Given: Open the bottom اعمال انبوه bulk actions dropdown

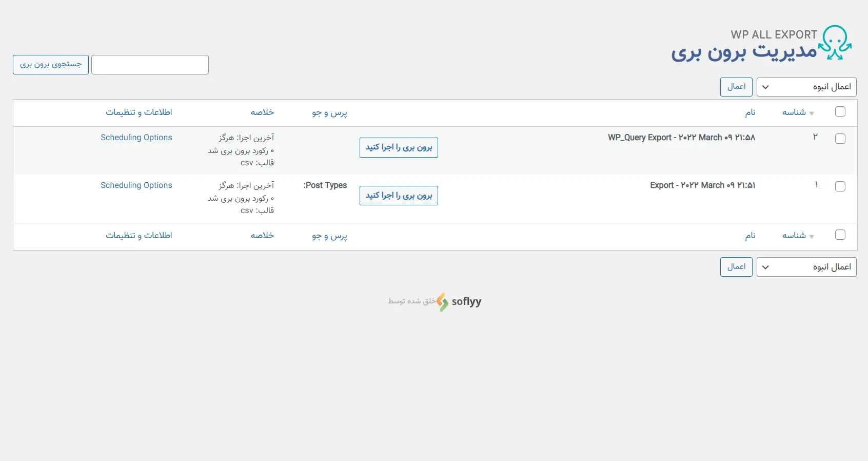Looking at the screenshot, I should click(806, 267).
